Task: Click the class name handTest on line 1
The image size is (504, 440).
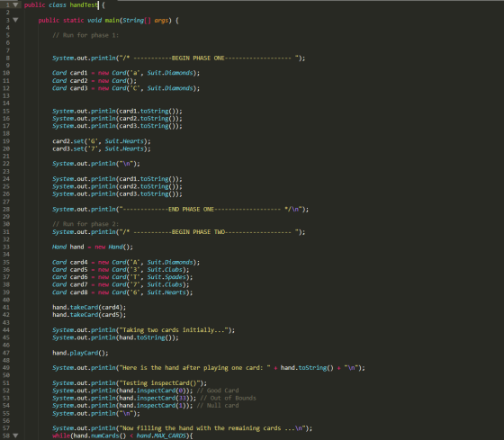Action: 84,5
